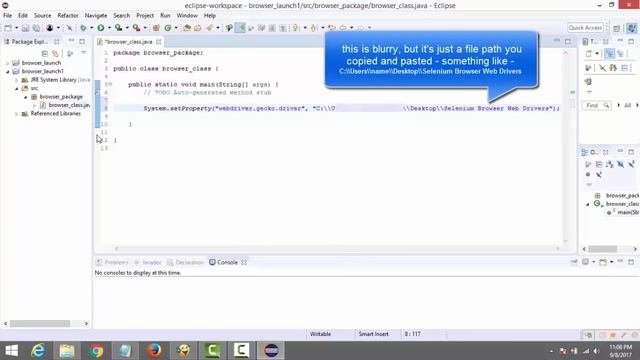Select main method in Outline view
This screenshot has width=640, height=360.
point(623,212)
